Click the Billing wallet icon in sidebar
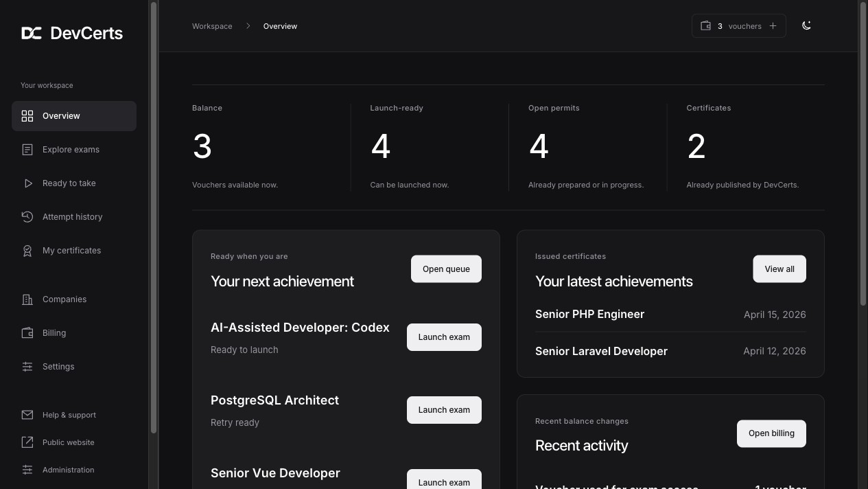This screenshot has height=489, width=868. click(27, 333)
